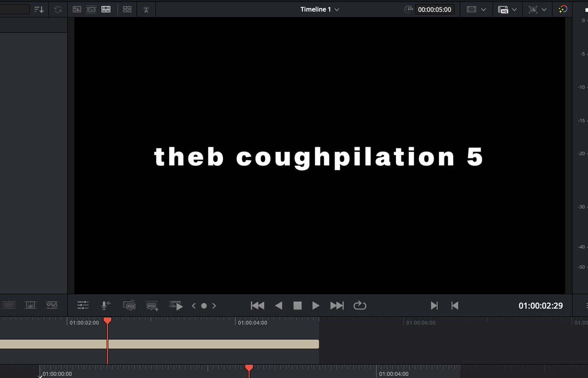The height and width of the screenshot is (378, 588).
Task: Click the 01:00:02:00 mark on upper ruler
Action: pos(84,323)
